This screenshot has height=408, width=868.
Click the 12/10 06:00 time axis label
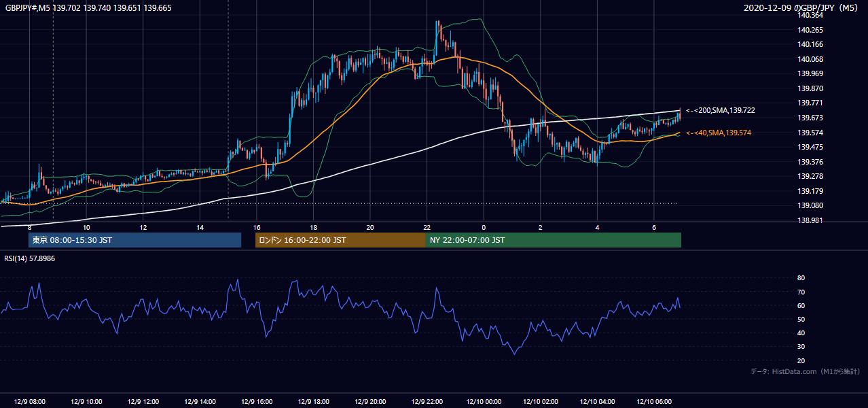coord(654,401)
